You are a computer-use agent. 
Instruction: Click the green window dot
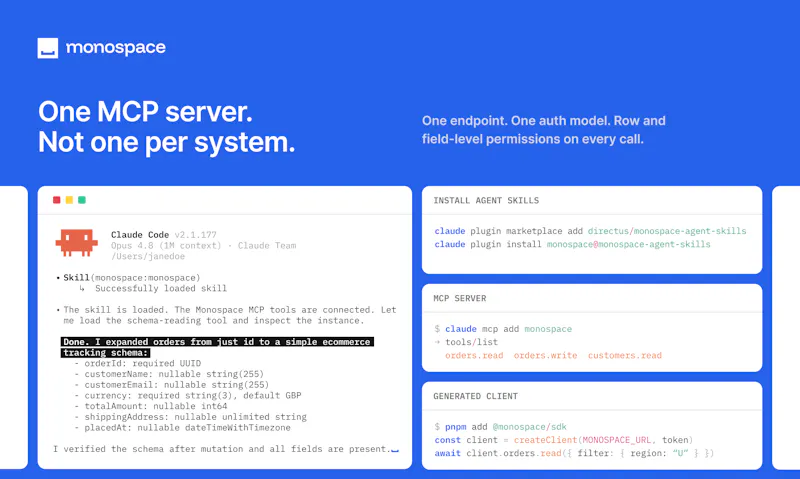click(x=82, y=200)
